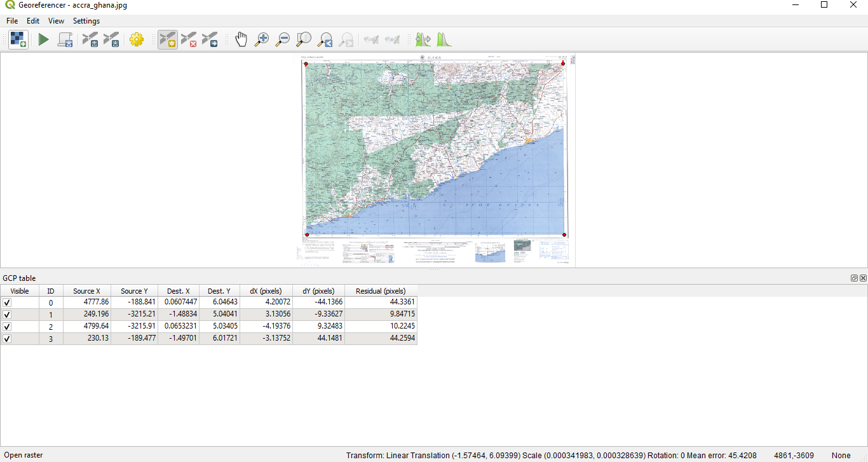This screenshot has width=868, height=462.
Task: Select Source X cell 4799.64
Action: 87,327
